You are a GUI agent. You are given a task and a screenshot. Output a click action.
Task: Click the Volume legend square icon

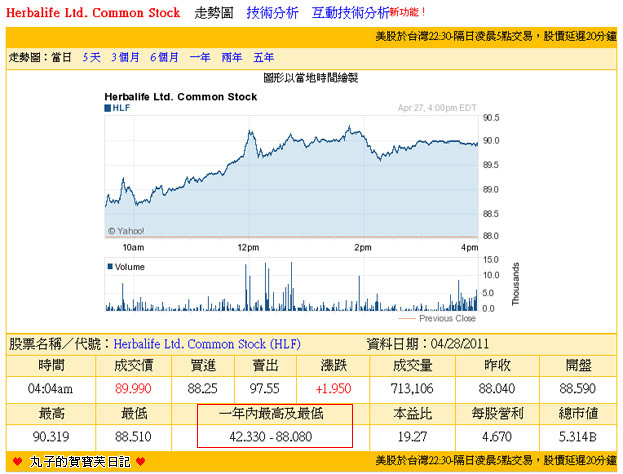[110, 266]
